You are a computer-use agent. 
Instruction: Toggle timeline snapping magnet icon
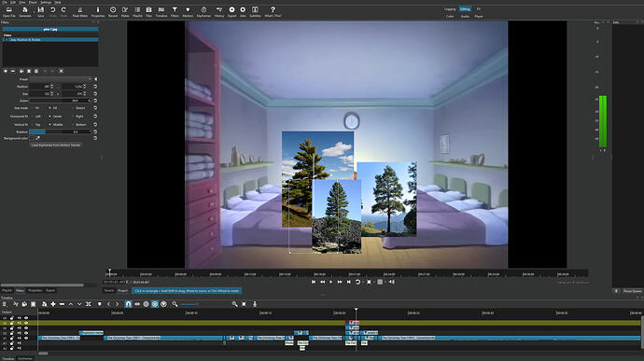pos(128,304)
